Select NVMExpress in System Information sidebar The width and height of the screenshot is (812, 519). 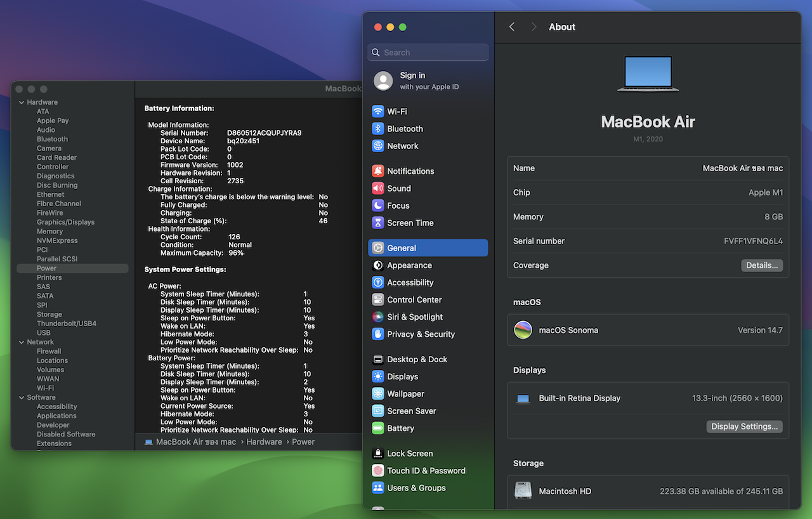click(57, 240)
